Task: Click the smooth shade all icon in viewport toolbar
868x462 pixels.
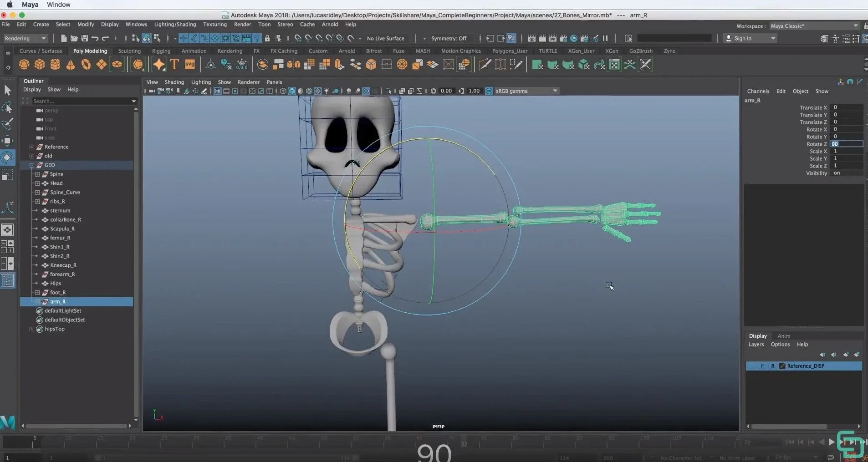Action: 291,91
